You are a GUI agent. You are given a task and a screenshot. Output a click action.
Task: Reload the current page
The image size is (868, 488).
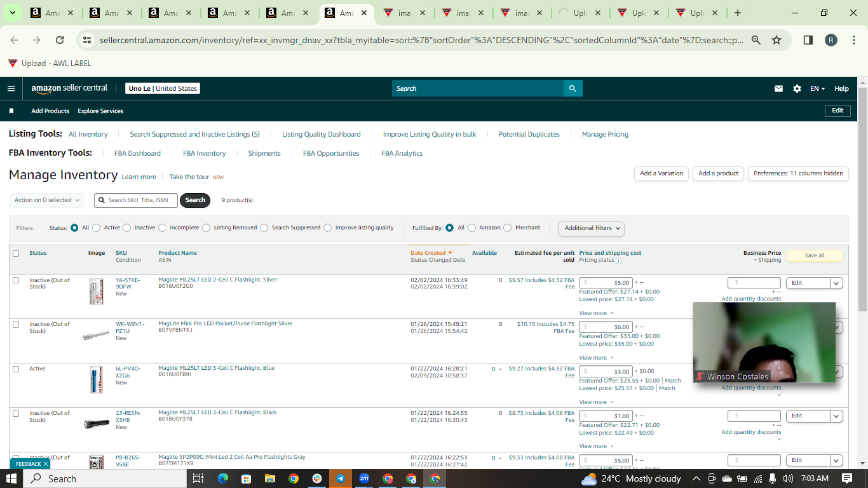pos(60,40)
